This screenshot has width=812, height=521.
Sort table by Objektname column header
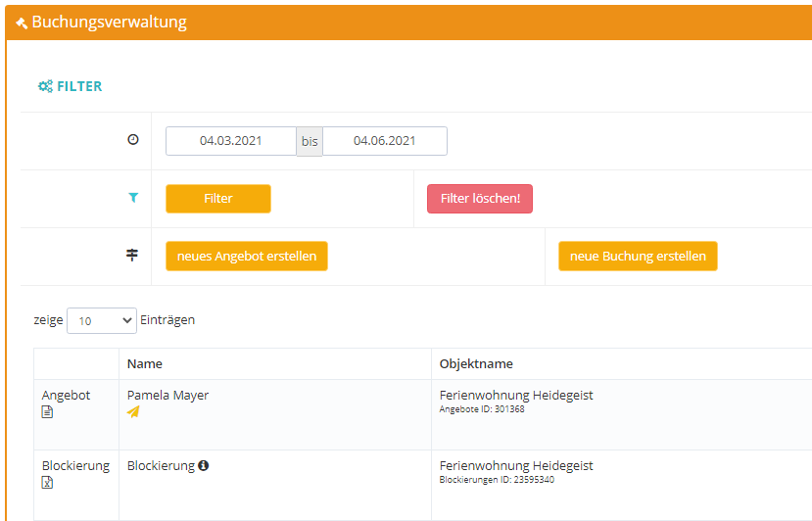pyautogui.click(x=476, y=364)
